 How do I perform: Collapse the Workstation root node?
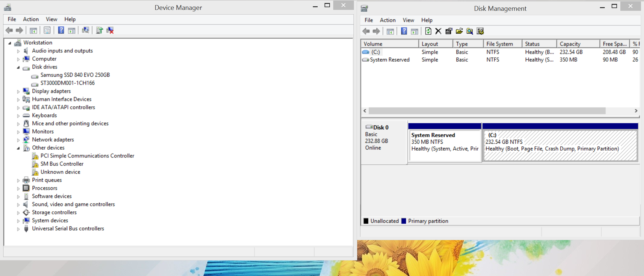pos(10,43)
